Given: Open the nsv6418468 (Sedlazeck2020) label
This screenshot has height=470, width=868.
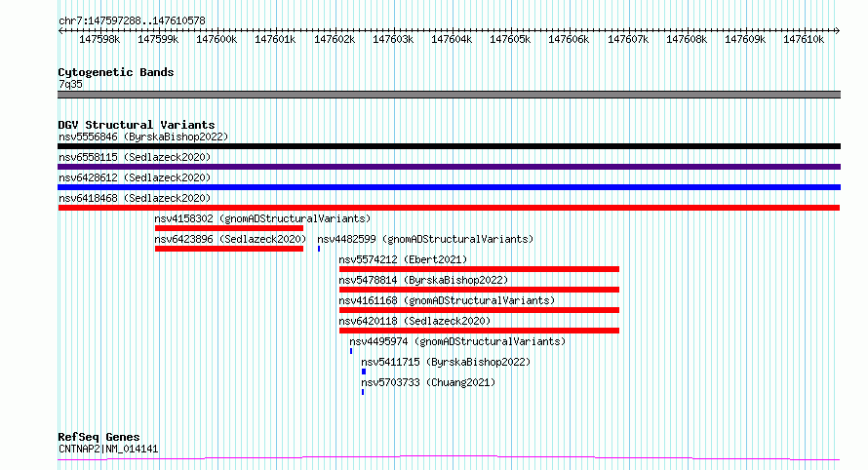Looking at the screenshot, I should [135, 198].
